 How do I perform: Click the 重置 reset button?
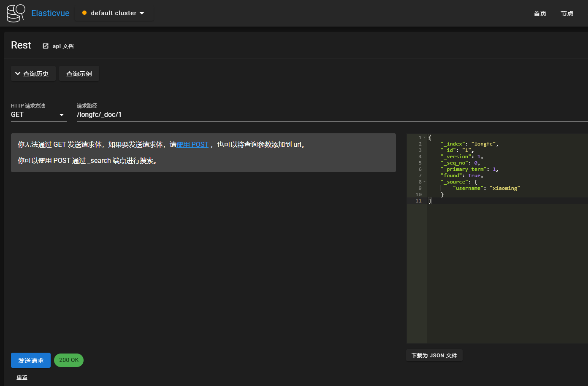(x=22, y=378)
